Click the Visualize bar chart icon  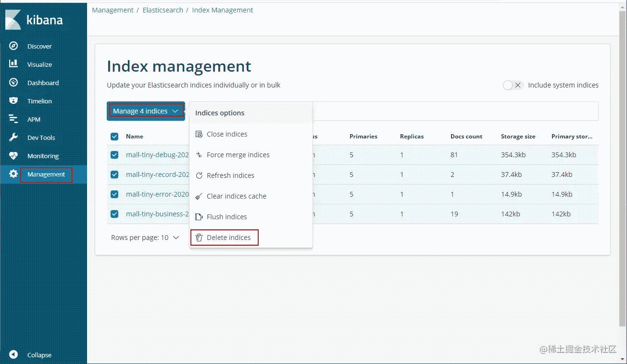13,64
